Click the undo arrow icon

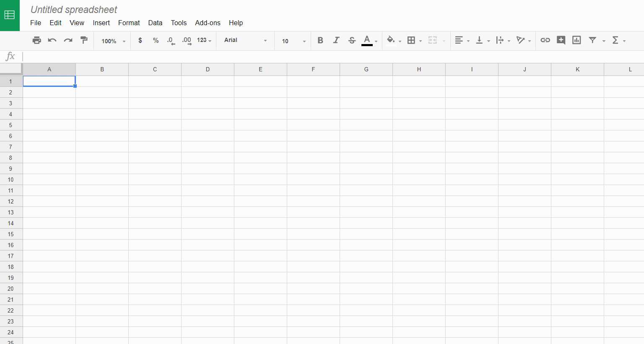click(x=52, y=40)
